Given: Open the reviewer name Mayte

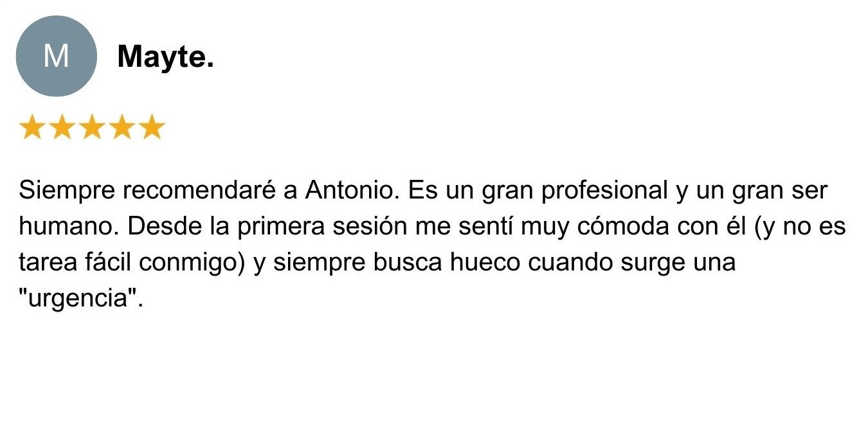Looking at the screenshot, I should 165,58.
